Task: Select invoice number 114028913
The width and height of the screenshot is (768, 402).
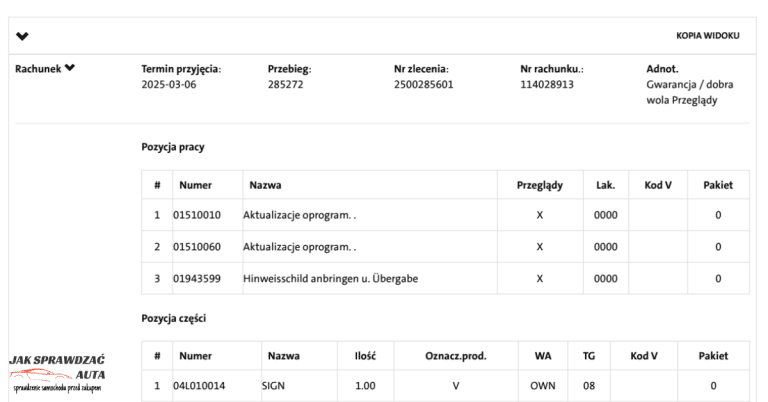Action: click(547, 85)
